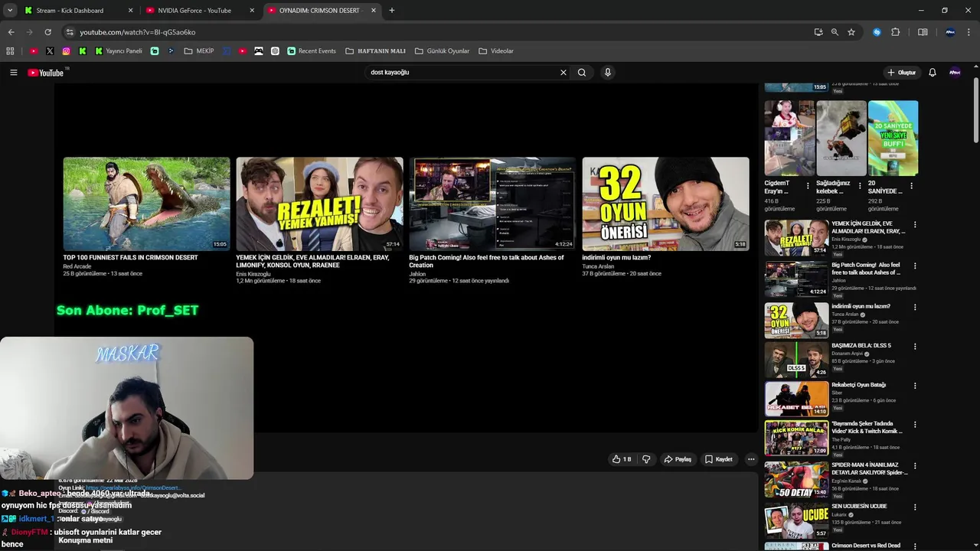Go back to the previous page
Viewport: 980px width, 551px height.
click(11, 32)
